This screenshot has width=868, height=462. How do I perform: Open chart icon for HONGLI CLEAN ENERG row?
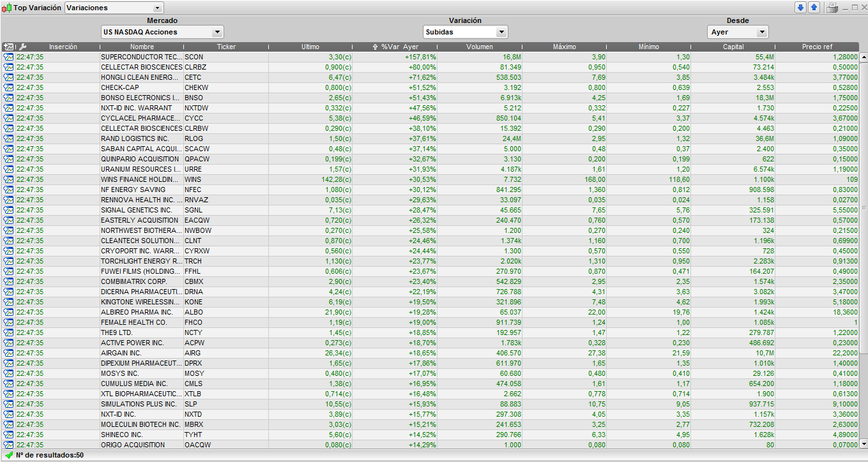click(8, 77)
